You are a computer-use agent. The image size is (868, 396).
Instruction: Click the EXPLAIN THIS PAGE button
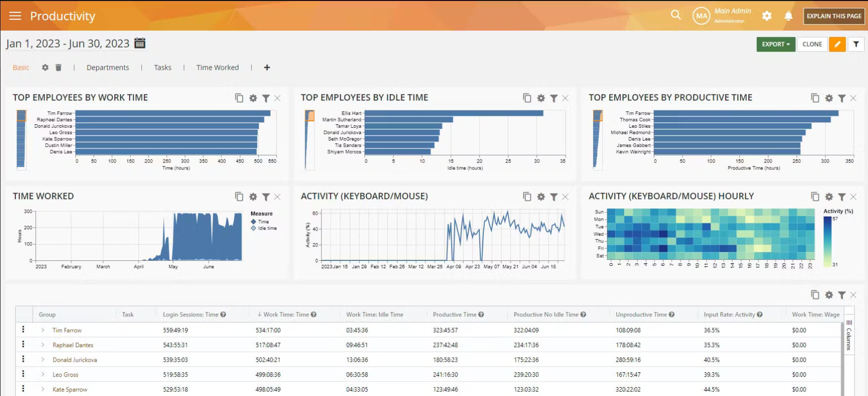click(x=834, y=16)
